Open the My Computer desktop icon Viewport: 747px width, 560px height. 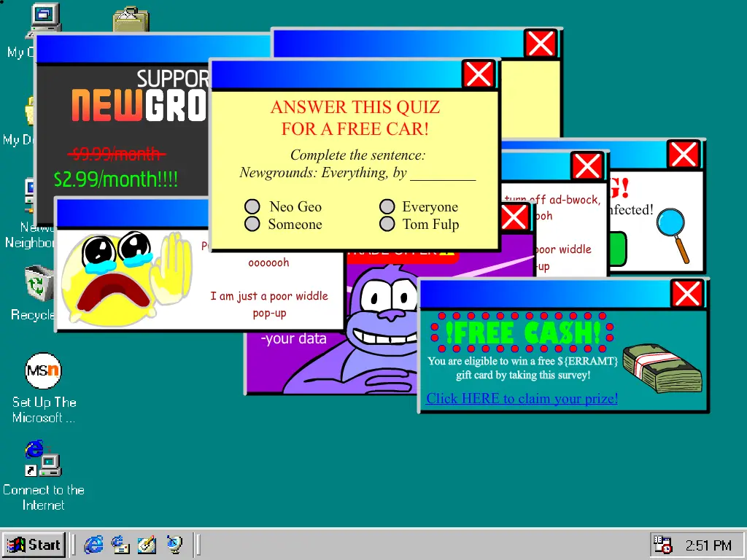(x=45, y=18)
